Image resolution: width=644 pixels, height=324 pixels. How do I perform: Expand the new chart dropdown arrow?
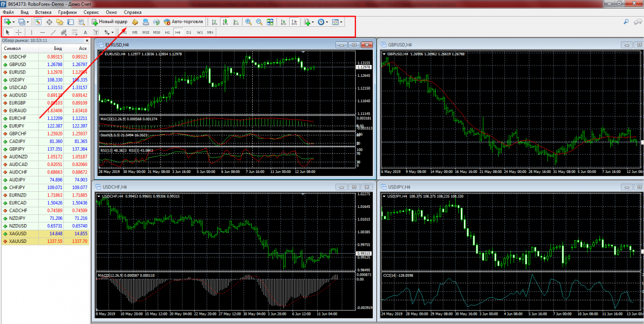pyautogui.click(x=13, y=22)
